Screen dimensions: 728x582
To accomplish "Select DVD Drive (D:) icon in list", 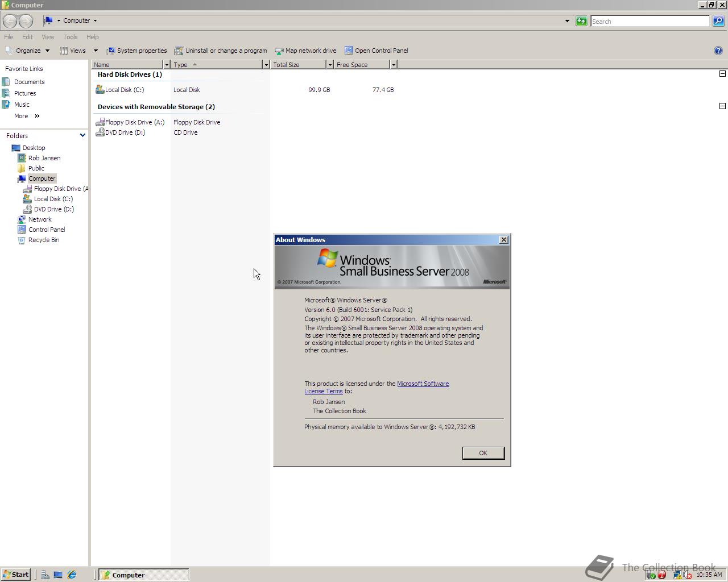I will 100,132.
